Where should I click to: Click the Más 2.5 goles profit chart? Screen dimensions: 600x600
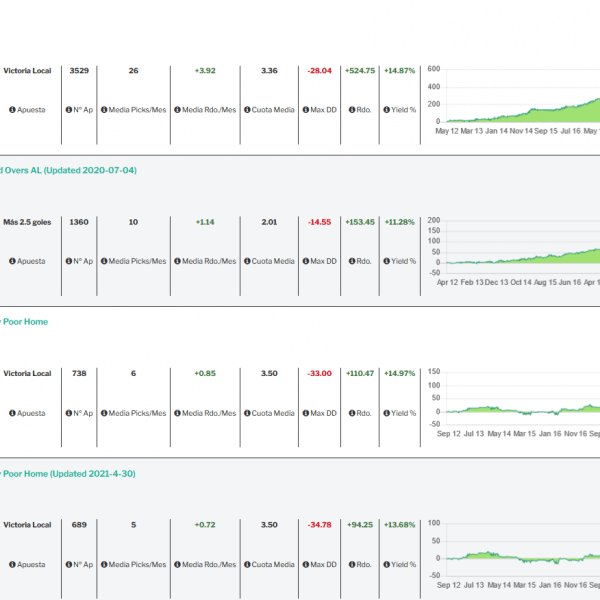(x=513, y=251)
